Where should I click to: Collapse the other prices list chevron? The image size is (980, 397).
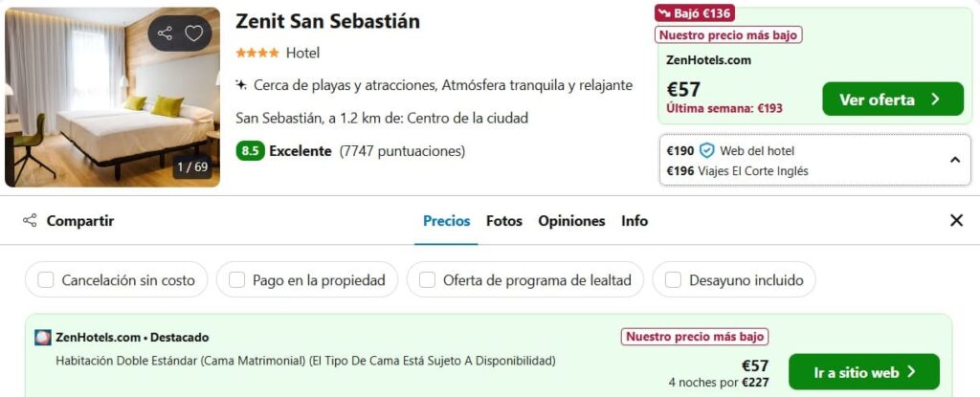pos(955,160)
